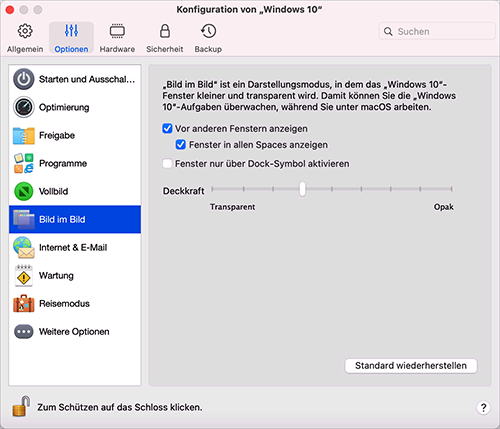Select Optimierung in the sidebar list

tap(75, 107)
